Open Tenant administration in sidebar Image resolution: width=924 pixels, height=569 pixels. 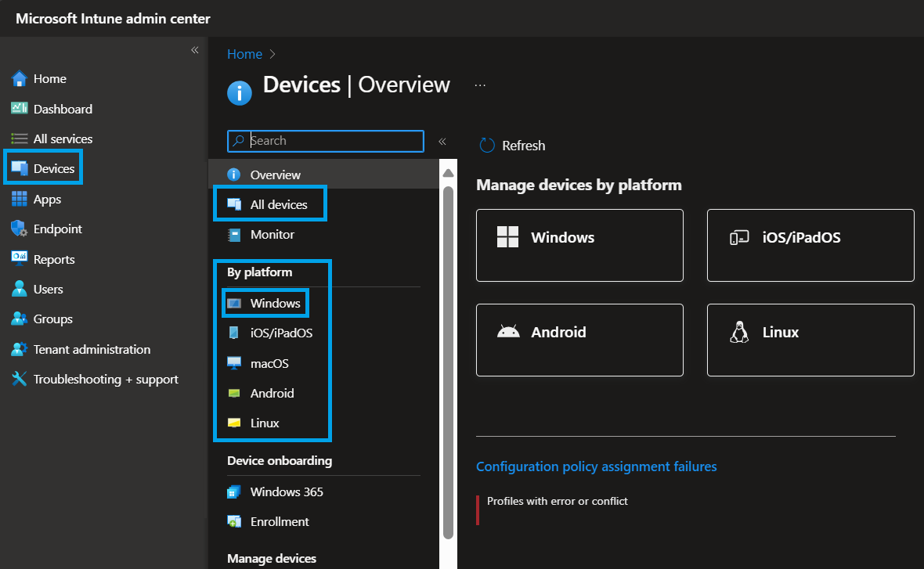click(x=92, y=349)
